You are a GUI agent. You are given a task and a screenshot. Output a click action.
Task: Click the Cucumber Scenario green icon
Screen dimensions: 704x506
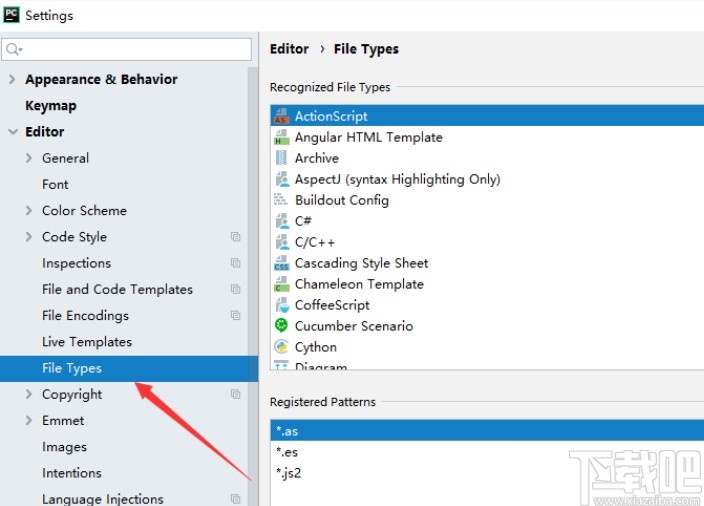[x=281, y=326]
